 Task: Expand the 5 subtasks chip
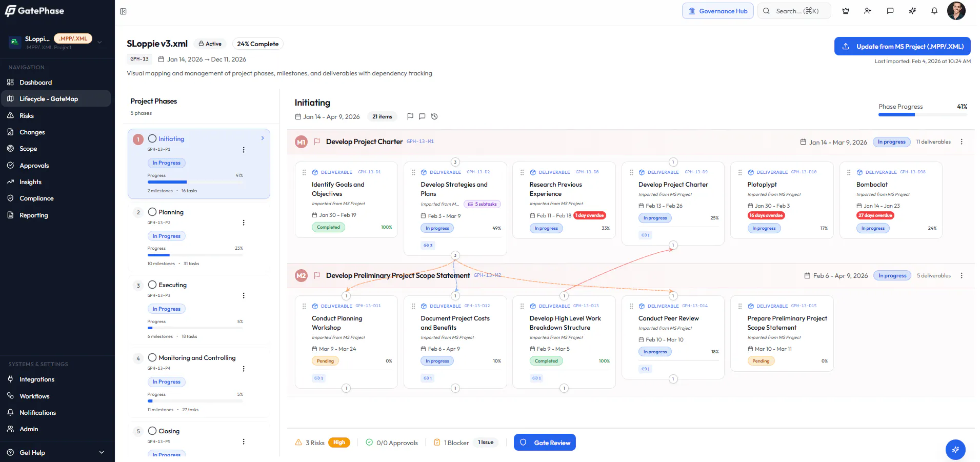tap(483, 204)
